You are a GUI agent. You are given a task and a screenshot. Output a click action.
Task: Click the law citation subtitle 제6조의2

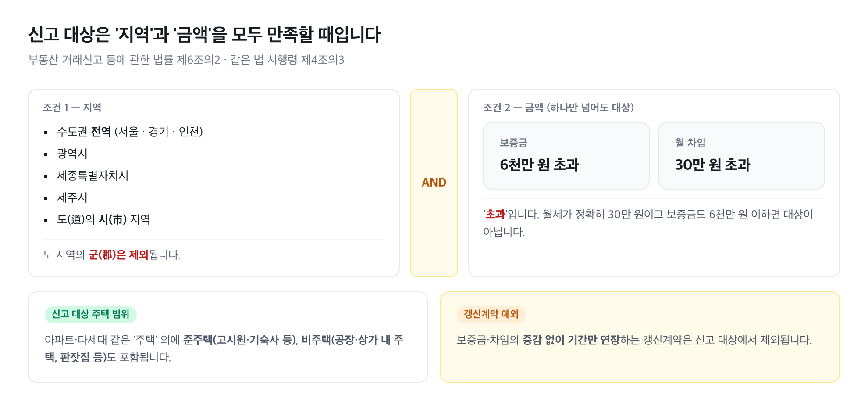(186, 60)
